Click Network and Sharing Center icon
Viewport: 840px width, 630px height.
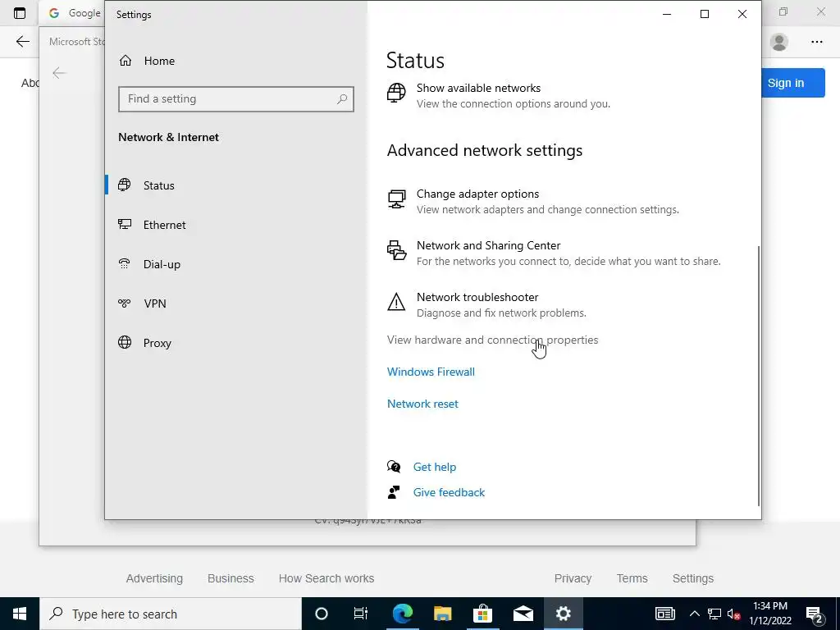396,250
